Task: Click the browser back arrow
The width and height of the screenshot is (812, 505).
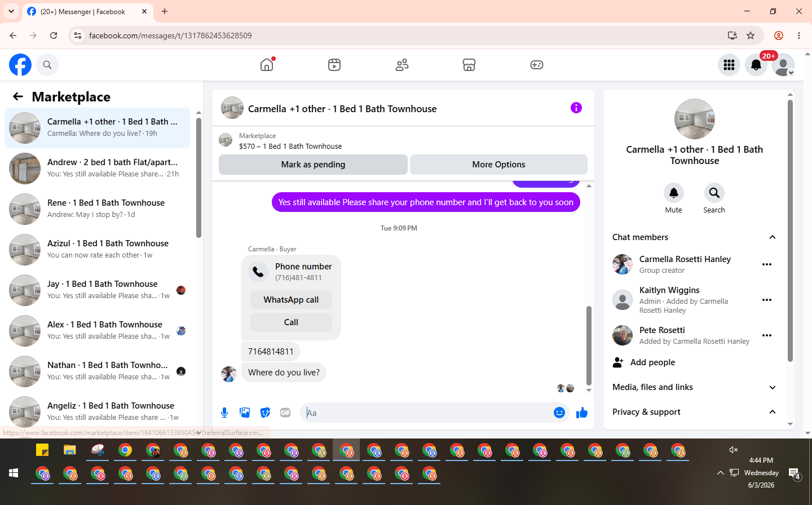Action: tap(13, 36)
